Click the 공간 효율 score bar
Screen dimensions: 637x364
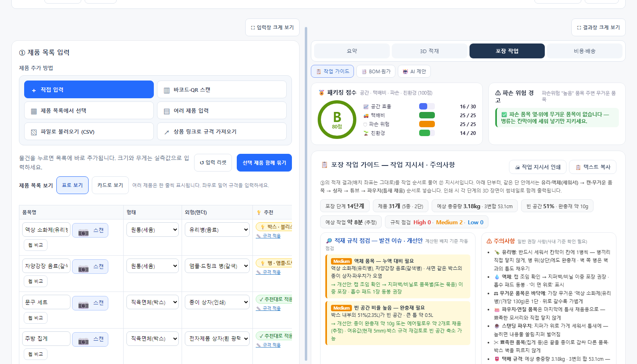[x=427, y=106]
